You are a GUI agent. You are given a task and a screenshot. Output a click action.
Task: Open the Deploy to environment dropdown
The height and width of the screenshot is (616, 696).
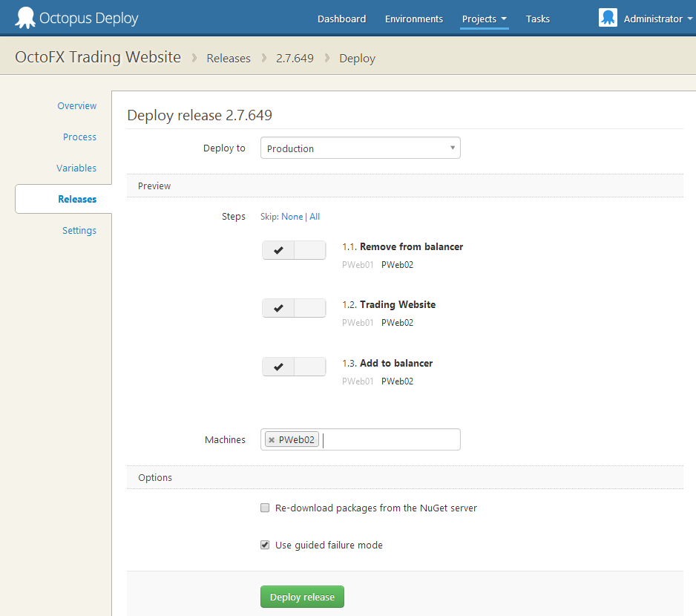click(x=360, y=148)
